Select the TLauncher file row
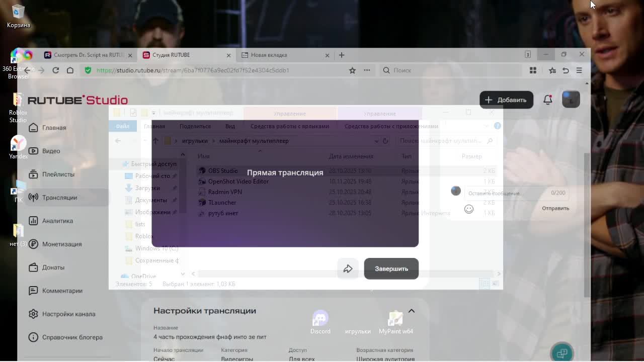 point(347,203)
